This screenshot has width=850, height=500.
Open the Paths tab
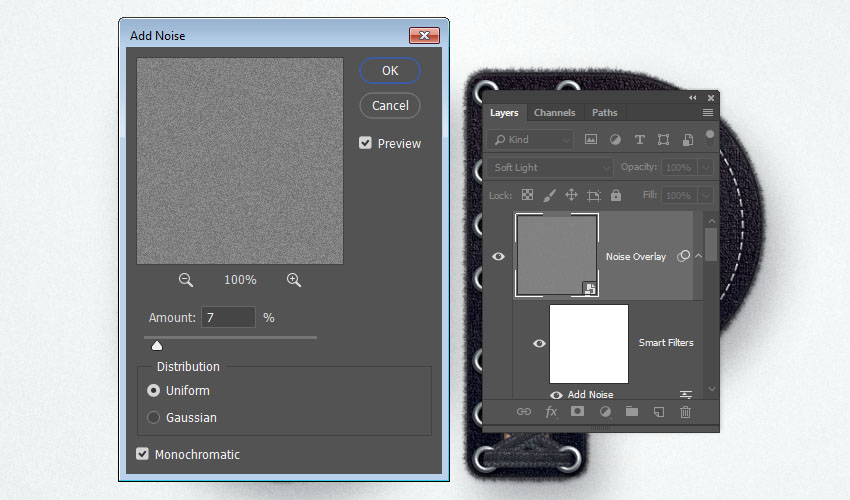coord(604,113)
